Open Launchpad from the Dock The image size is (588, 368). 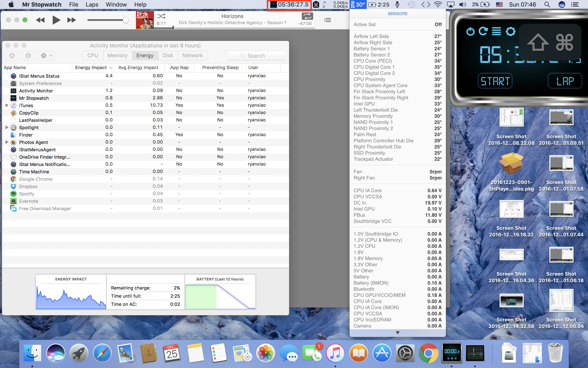click(x=79, y=353)
